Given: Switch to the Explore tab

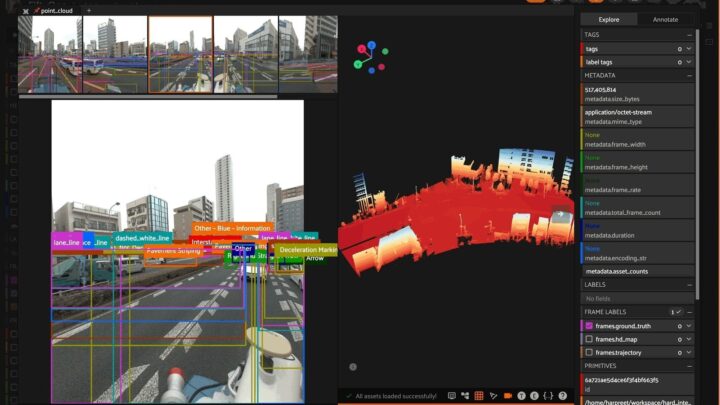Looking at the screenshot, I should (x=609, y=19).
